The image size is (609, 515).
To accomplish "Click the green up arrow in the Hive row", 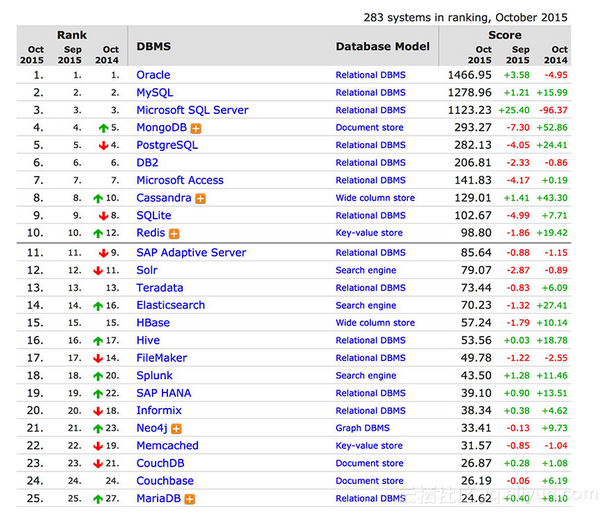I will [98, 341].
